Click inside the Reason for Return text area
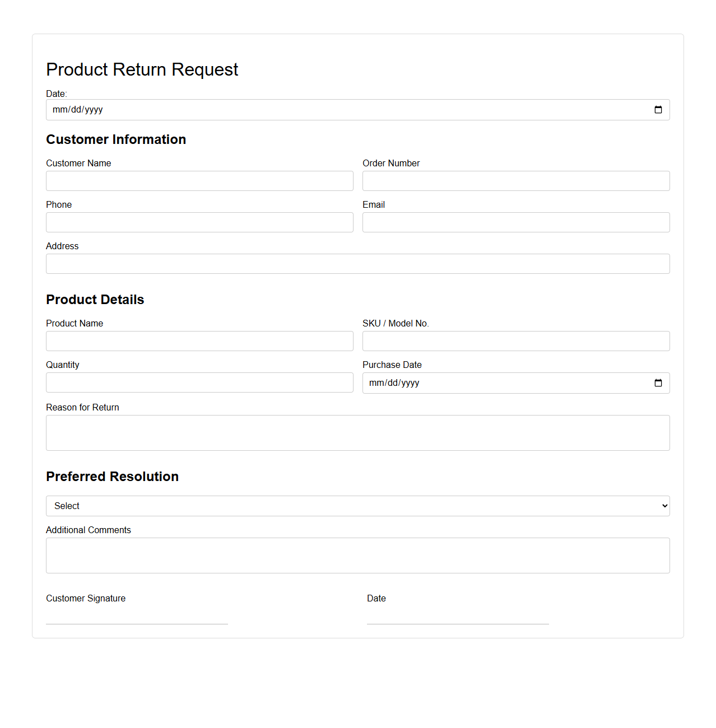This screenshot has height=728, width=716. pyautogui.click(x=357, y=432)
